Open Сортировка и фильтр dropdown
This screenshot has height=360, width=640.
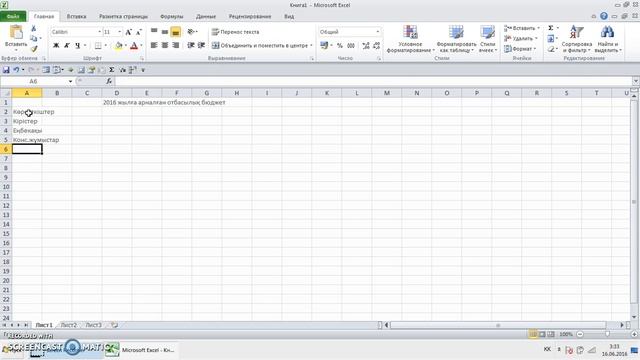[x=577, y=39]
